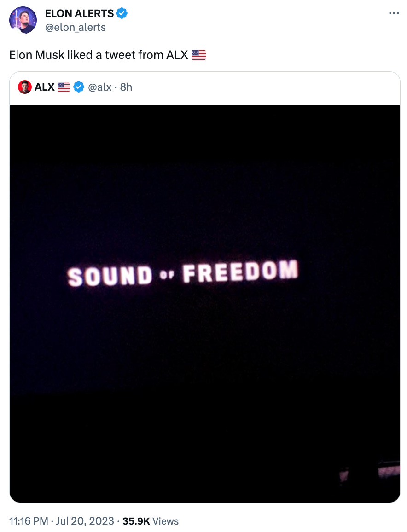Open quoted tweet header area
Image resolution: width=407 pixels, height=532 pixels.
point(205,88)
